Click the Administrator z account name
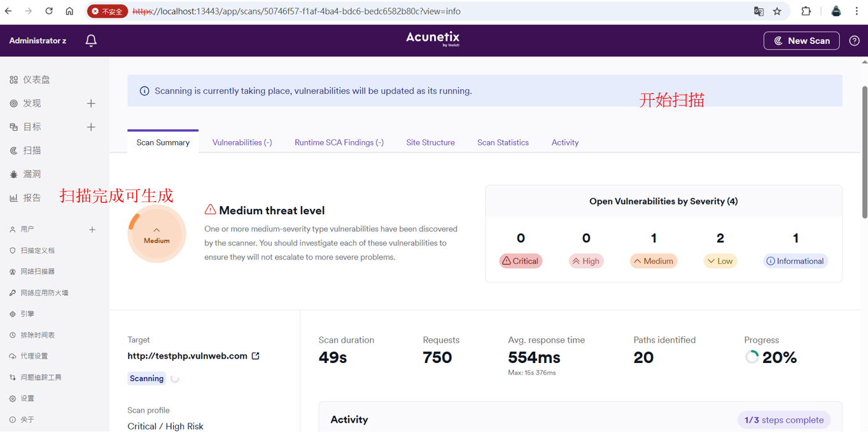 (x=38, y=41)
